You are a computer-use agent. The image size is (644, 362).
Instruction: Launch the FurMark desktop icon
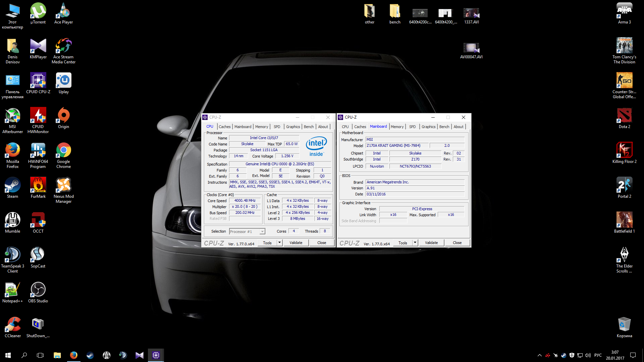click(x=38, y=185)
